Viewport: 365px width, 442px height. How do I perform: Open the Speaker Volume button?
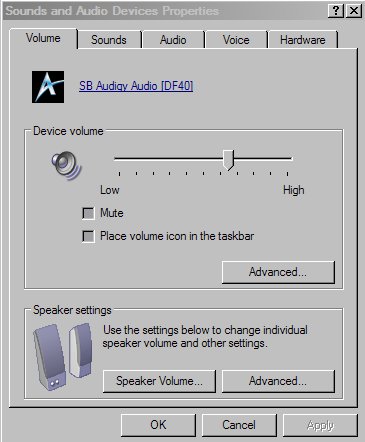[x=159, y=381]
